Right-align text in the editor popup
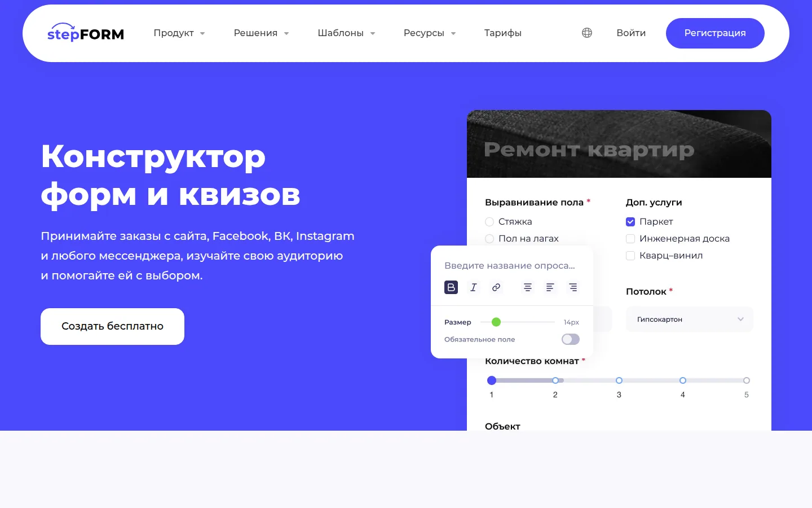This screenshot has height=508, width=812. click(573, 287)
